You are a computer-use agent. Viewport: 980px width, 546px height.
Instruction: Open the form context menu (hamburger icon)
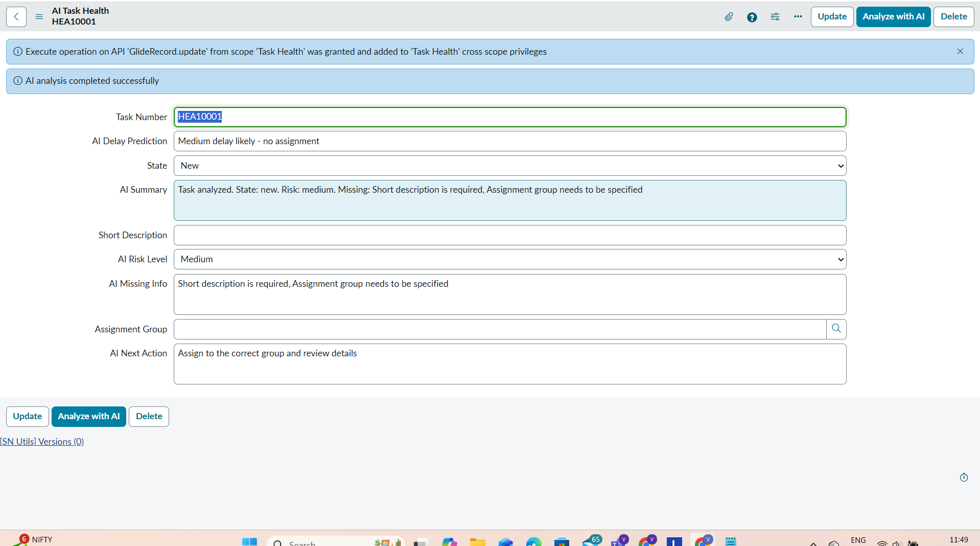[x=39, y=17]
